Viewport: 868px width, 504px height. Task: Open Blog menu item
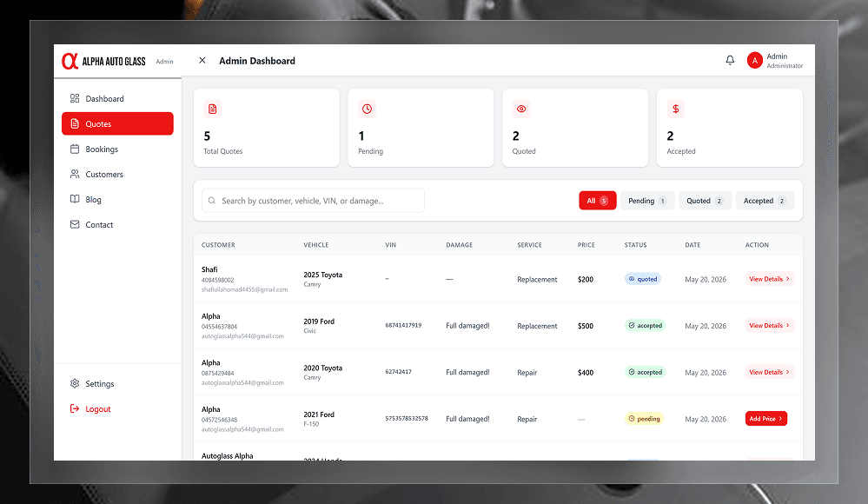117,199
